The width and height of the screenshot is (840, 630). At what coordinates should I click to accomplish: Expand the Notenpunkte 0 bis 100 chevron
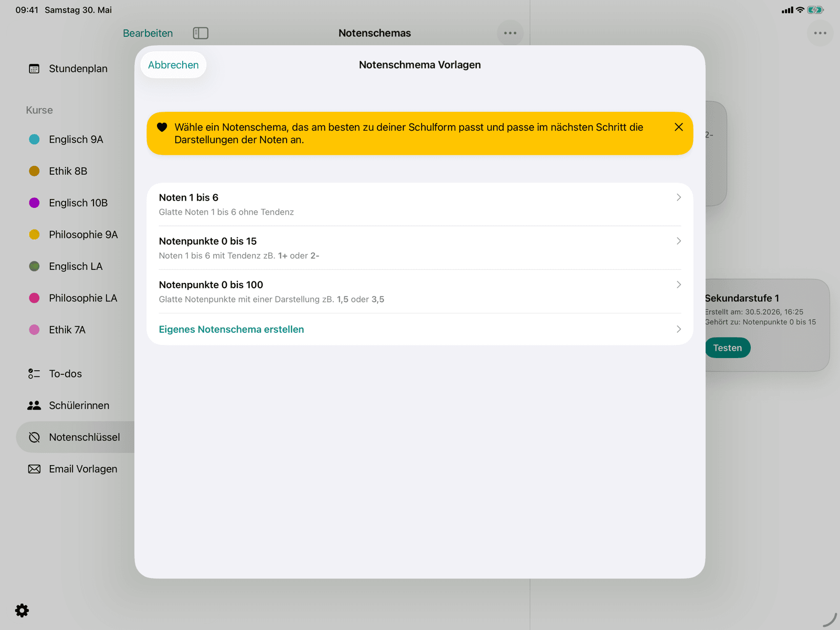point(679,285)
